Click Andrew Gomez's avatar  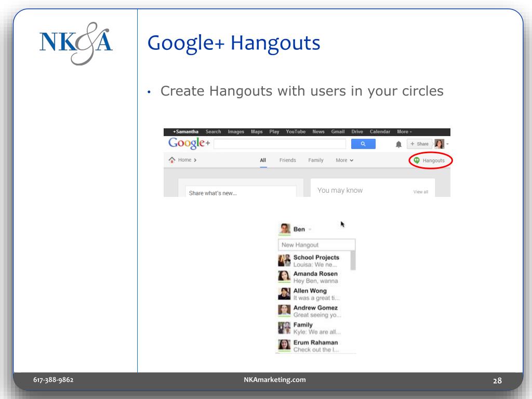[x=284, y=311]
